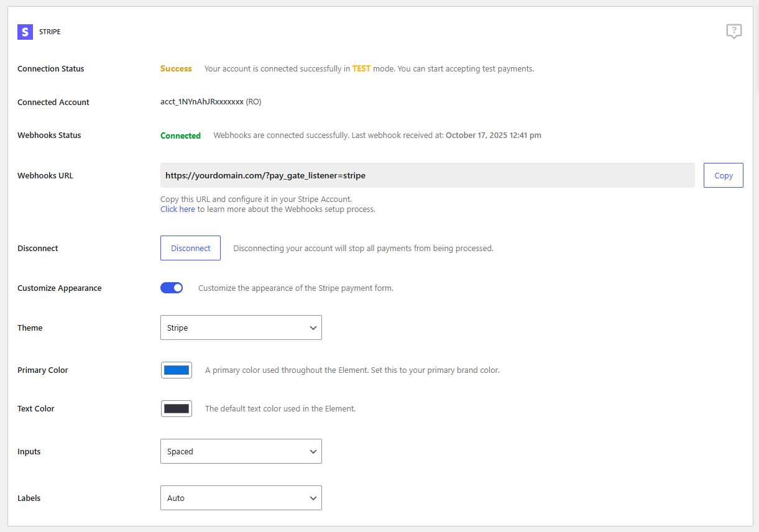
Task: Click the connected account ID text
Action: tap(210, 102)
